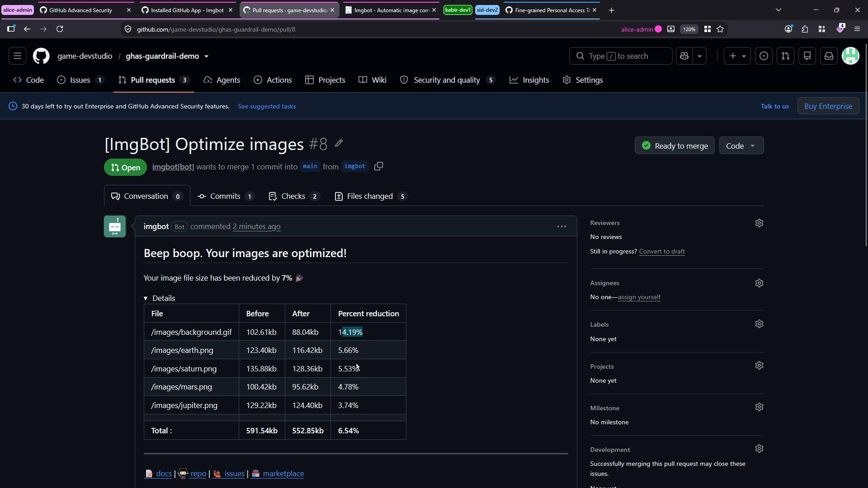Open the user avatar menu
This screenshot has height=488, width=868.
(850, 56)
